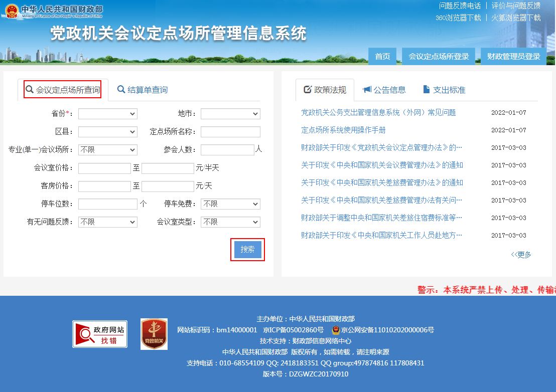This screenshot has width=556, height=392.
Task: Click the 定点场所名称 input field
Action: 230,132
